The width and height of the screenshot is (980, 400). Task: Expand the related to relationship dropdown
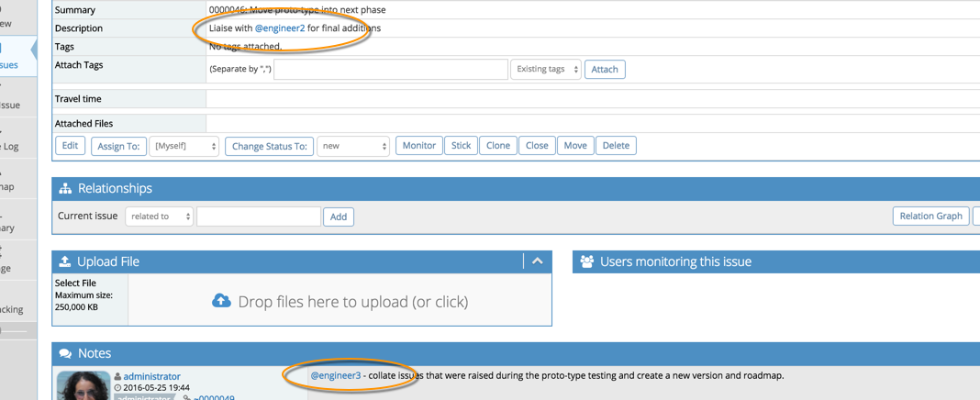point(159,217)
